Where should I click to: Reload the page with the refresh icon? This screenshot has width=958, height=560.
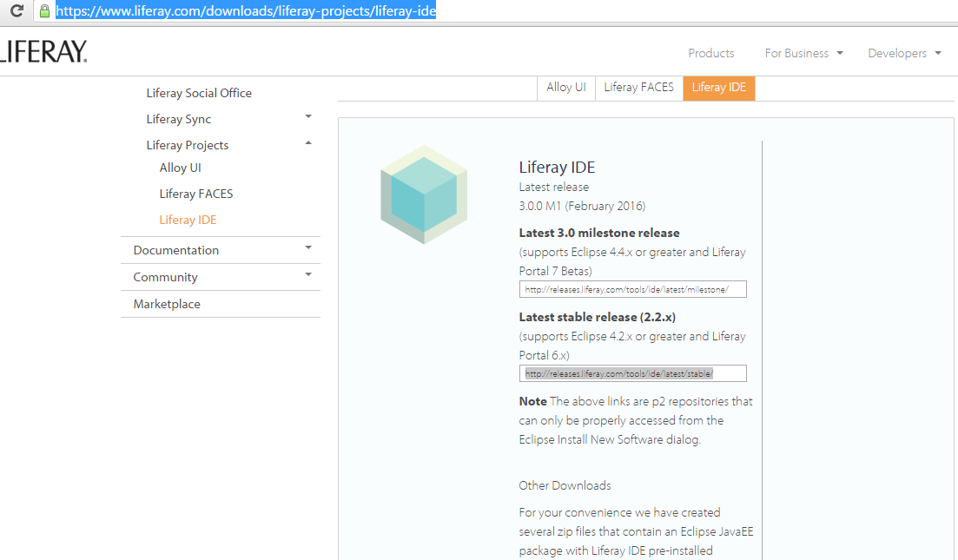point(17,10)
